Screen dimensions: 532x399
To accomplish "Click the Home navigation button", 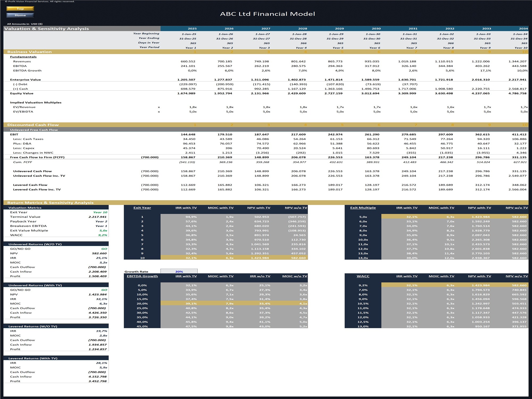I will point(20,15).
